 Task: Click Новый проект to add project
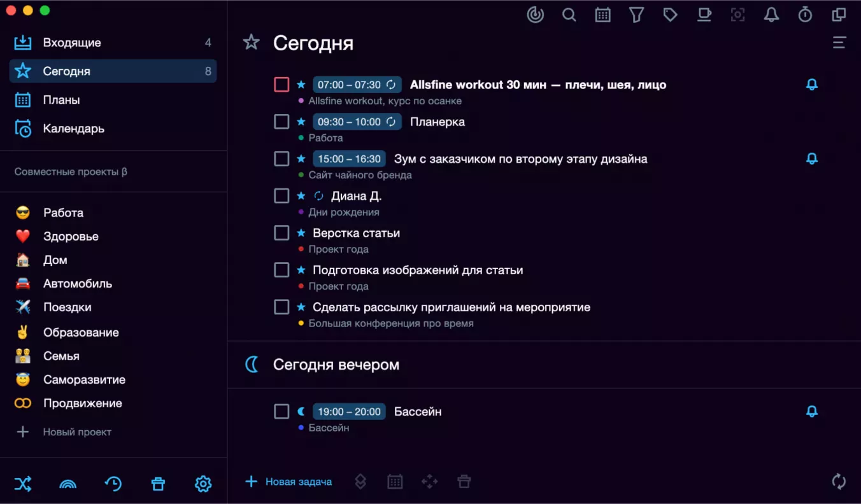pyautogui.click(x=64, y=432)
